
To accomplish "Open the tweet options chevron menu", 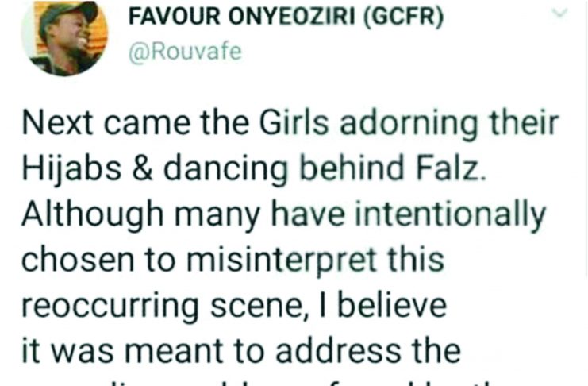I will pyautogui.click(x=563, y=14).
